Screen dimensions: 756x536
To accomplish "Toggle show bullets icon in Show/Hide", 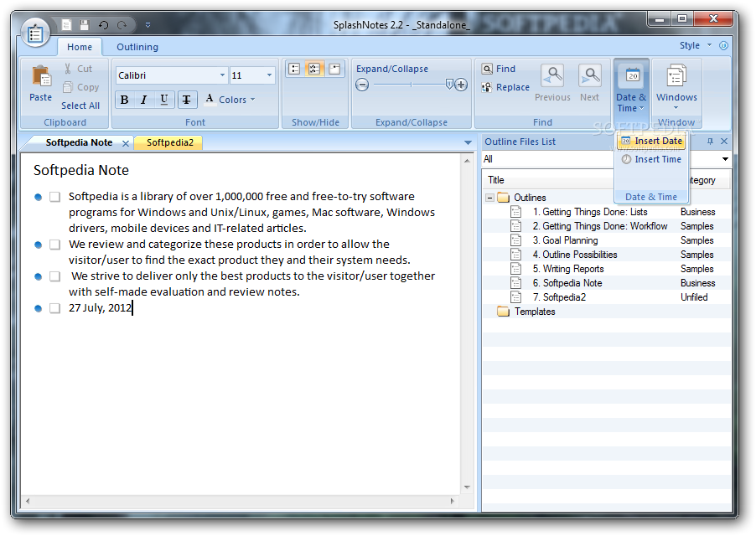I will click(x=294, y=69).
